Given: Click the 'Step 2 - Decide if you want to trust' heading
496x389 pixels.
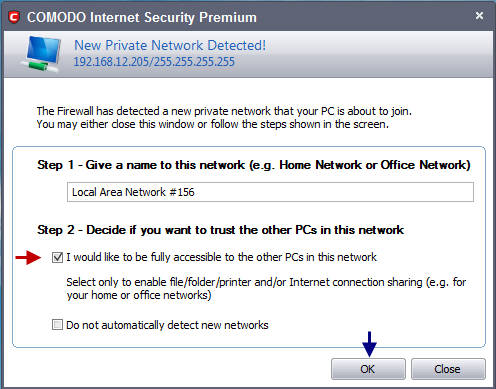Looking at the screenshot, I should [220, 230].
